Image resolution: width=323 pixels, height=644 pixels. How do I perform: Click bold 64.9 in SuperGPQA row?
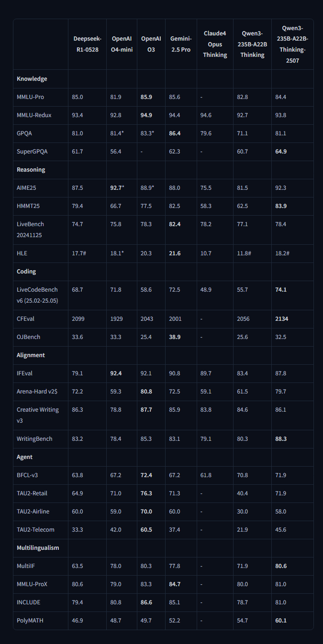point(281,152)
